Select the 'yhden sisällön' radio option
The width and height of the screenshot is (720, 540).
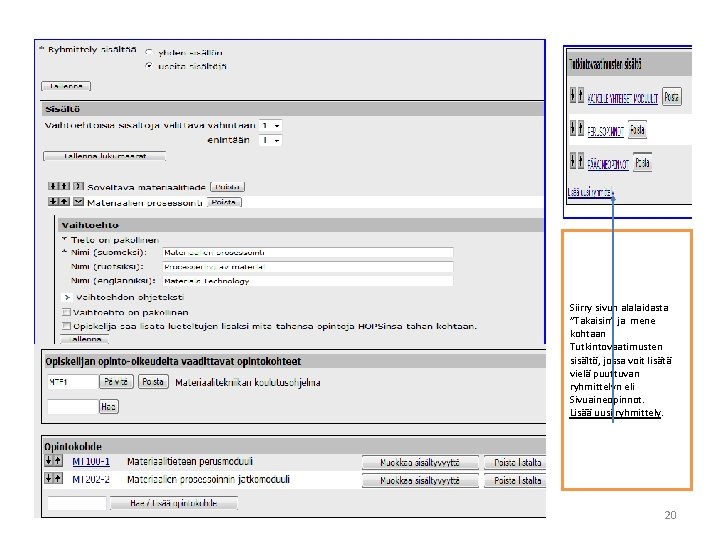(149, 52)
